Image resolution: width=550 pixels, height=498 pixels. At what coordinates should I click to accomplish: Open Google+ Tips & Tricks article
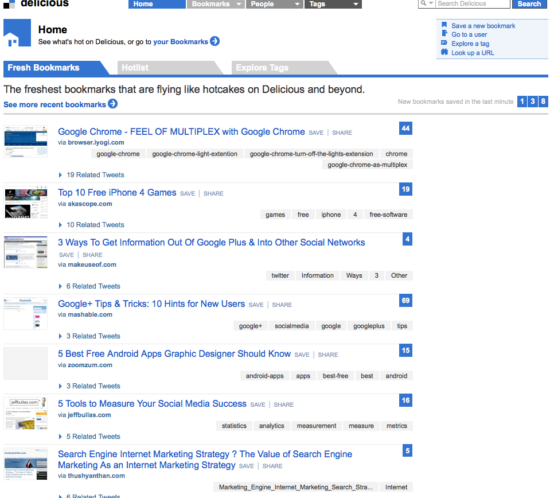tap(151, 304)
